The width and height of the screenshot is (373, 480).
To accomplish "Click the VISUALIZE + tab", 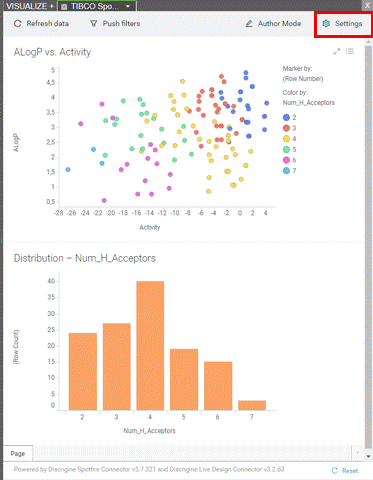I will 29,6.
